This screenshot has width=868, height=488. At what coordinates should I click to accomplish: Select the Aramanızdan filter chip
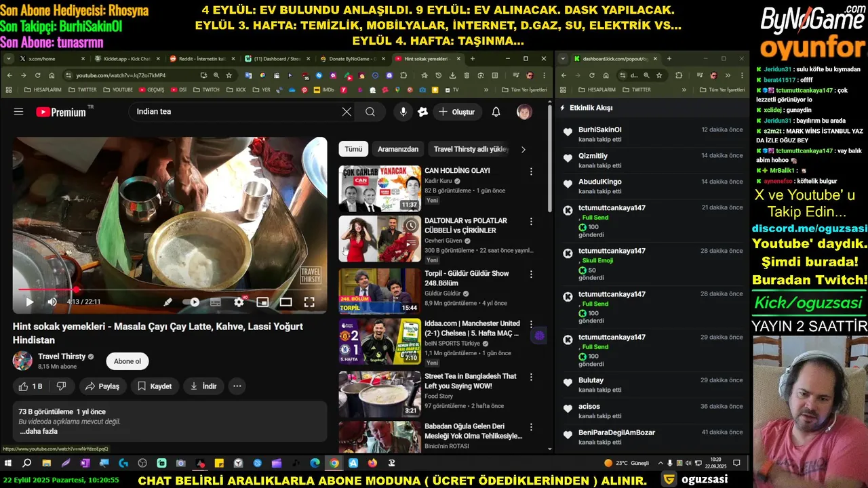[x=398, y=149]
